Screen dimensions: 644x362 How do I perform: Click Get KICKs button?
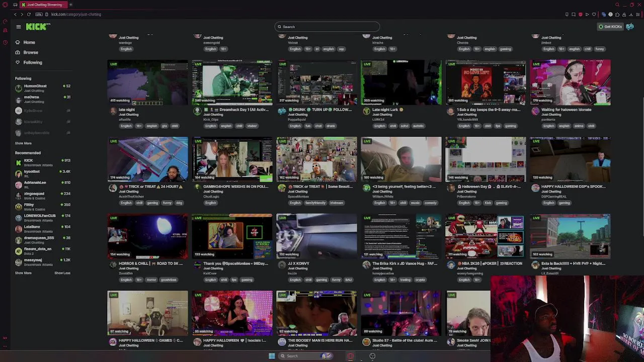coord(610,27)
